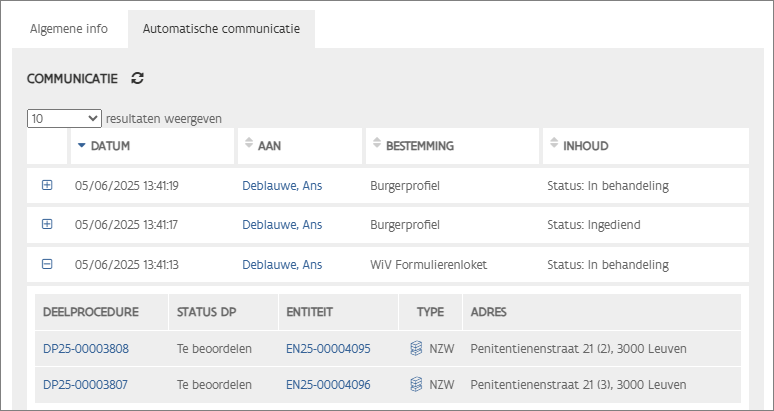Select the Automatische communicatie tab
The width and height of the screenshot is (774, 411).
click(221, 29)
